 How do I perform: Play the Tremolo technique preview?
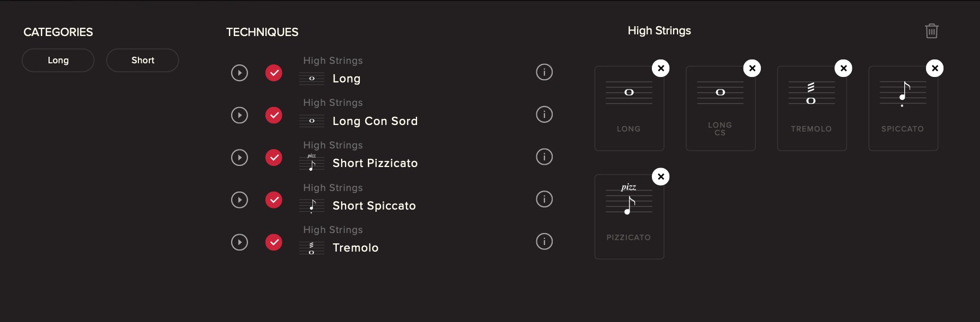coord(239,242)
